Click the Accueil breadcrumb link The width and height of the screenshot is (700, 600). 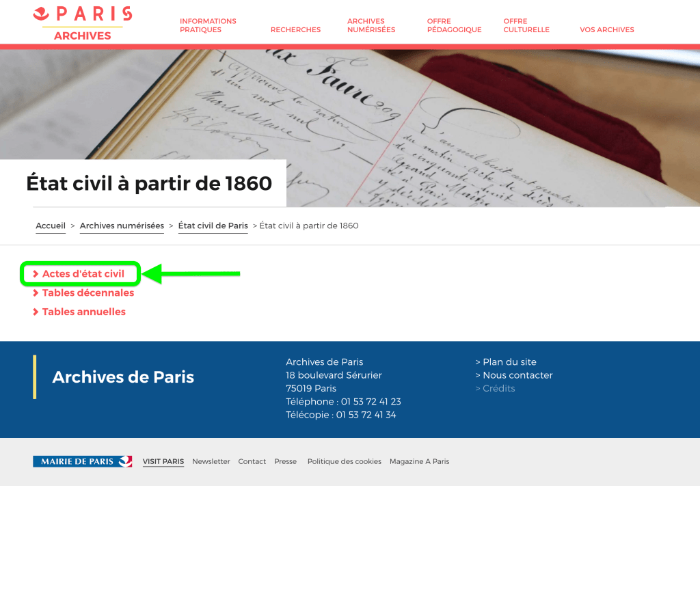(51, 226)
